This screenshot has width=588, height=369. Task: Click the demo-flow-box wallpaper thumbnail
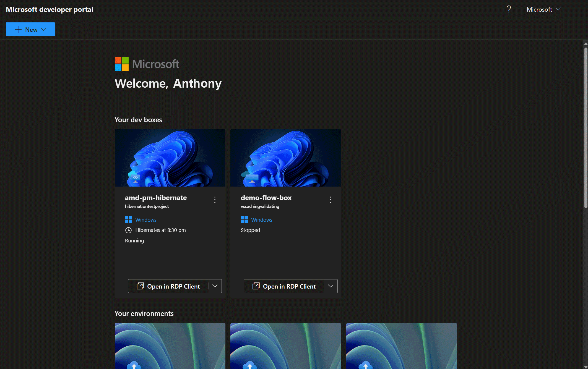[285, 158]
